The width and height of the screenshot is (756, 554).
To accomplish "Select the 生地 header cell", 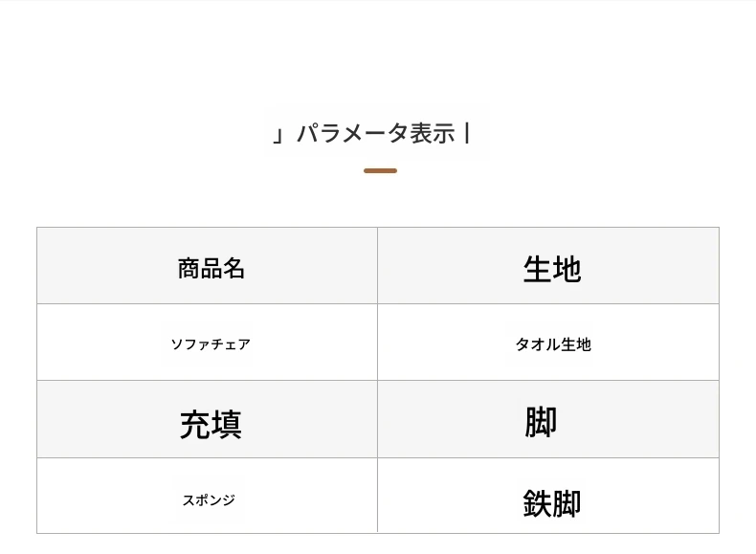I will 548,266.
